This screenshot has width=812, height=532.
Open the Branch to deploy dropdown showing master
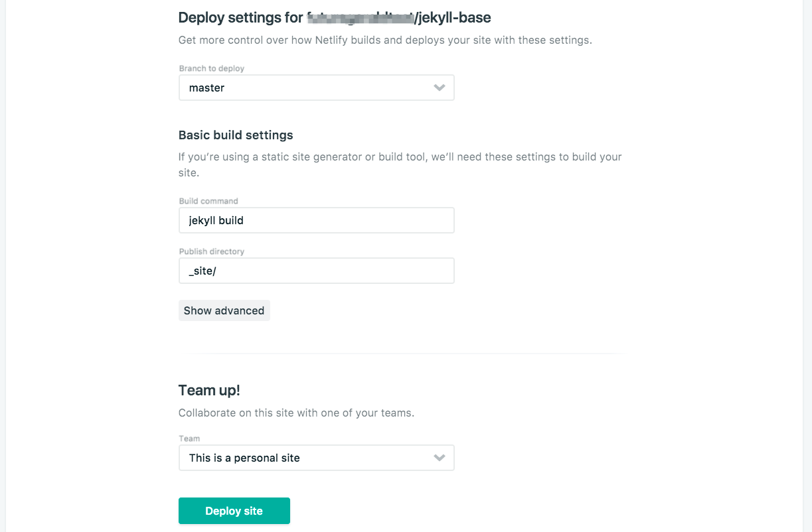(305, 88)
